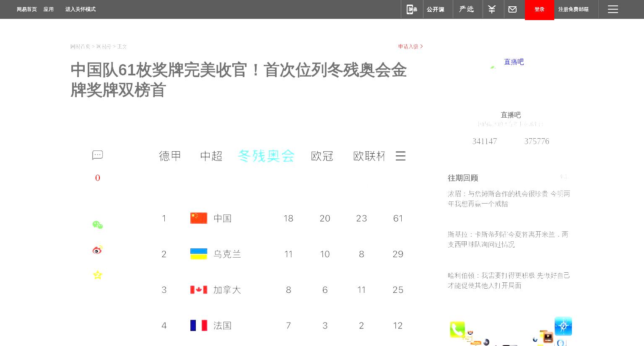Click comment count 0
The width and height of the screenshot is (644, 346).
pyautogui.click(x=98, y=178)
